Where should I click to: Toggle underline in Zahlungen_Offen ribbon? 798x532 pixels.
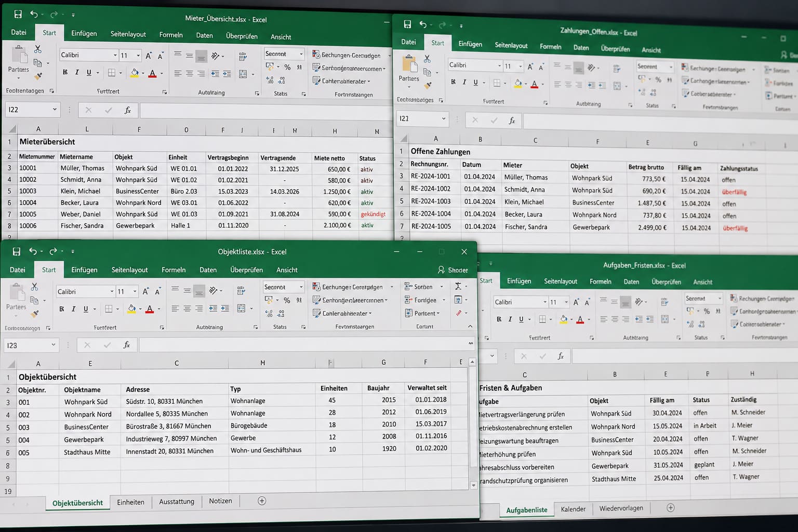[475, 83]
